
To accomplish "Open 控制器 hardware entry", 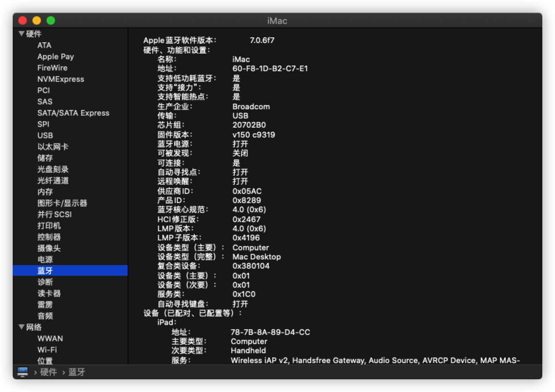I will 49,237.
